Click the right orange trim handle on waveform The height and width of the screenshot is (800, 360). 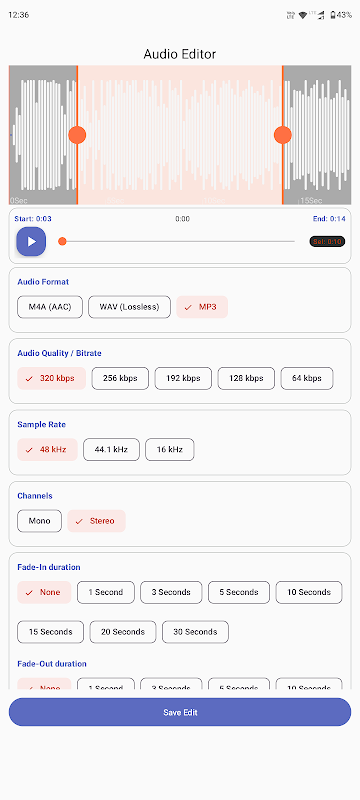pos(282,135)
